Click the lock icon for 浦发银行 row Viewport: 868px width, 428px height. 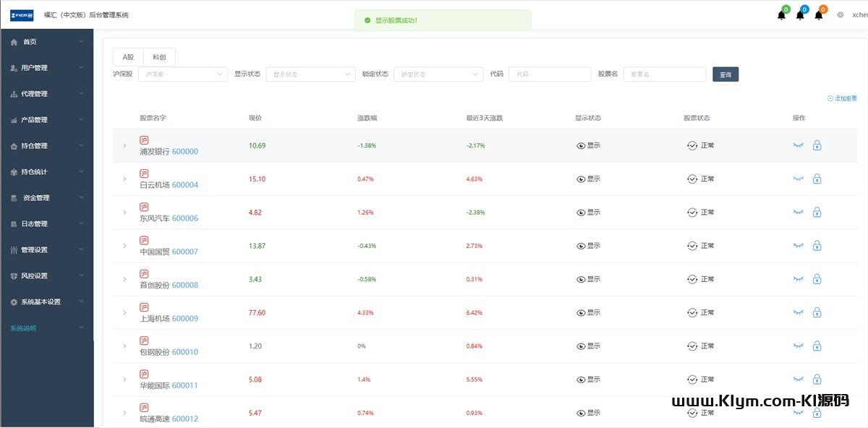tap(817, 145)
